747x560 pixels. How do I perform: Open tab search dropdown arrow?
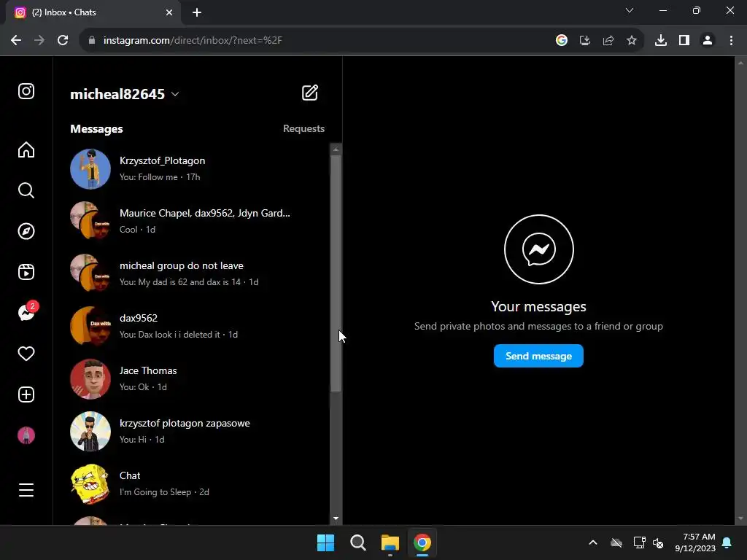coord(630,10)
